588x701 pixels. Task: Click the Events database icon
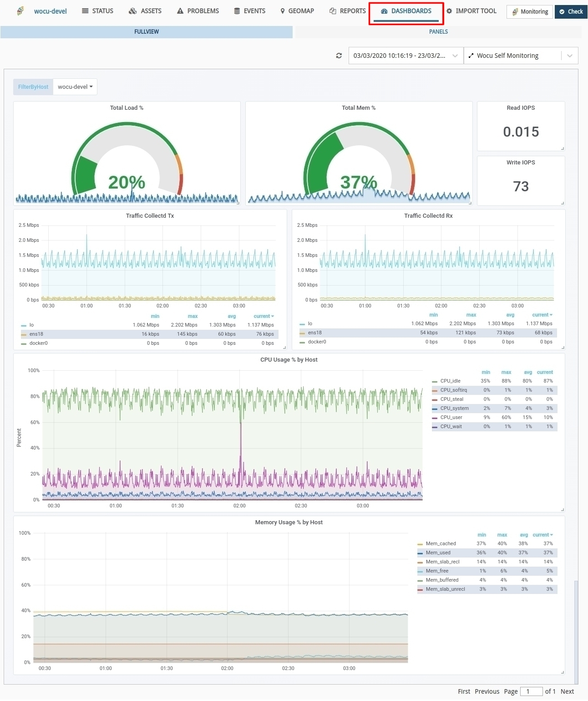pos(237,11)
